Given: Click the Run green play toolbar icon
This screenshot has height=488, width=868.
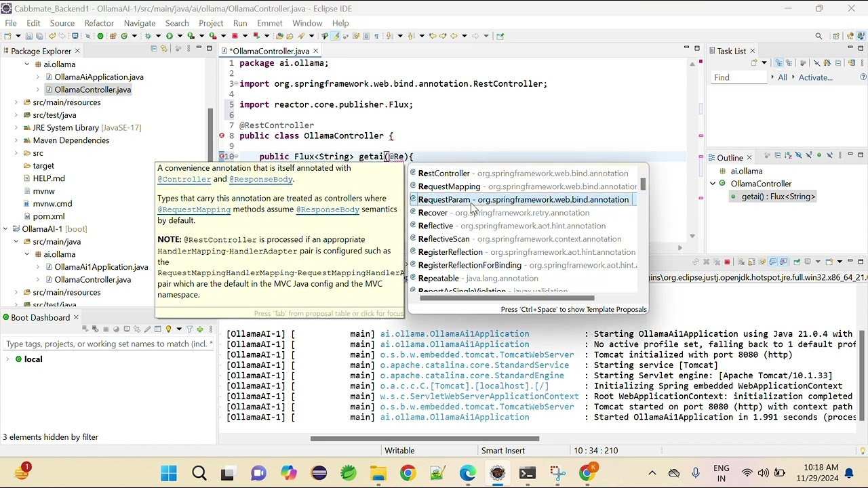Looking at the screenshot, I should click(x=170, y=36).
